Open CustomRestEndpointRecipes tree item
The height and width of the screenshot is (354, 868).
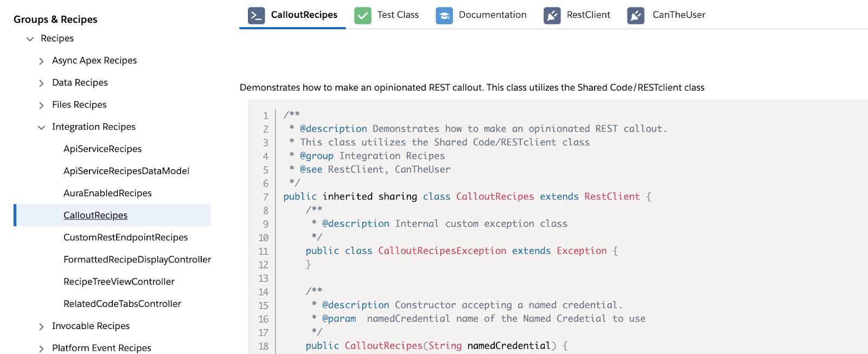click(125, 237)
